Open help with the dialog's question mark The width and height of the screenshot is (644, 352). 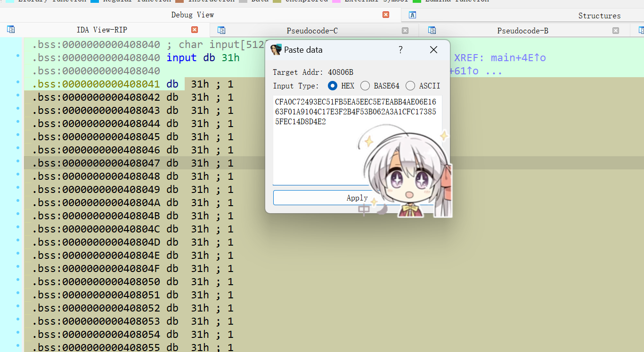(x=400, y=50)
